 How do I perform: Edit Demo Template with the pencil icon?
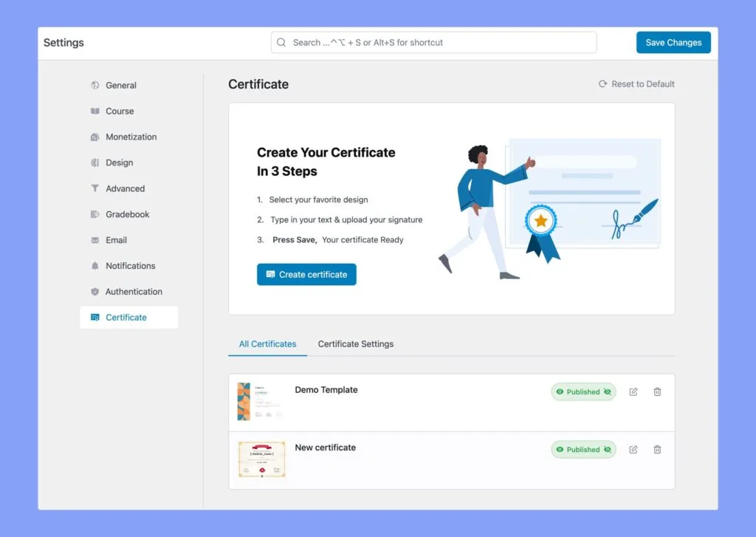[633, 391]
